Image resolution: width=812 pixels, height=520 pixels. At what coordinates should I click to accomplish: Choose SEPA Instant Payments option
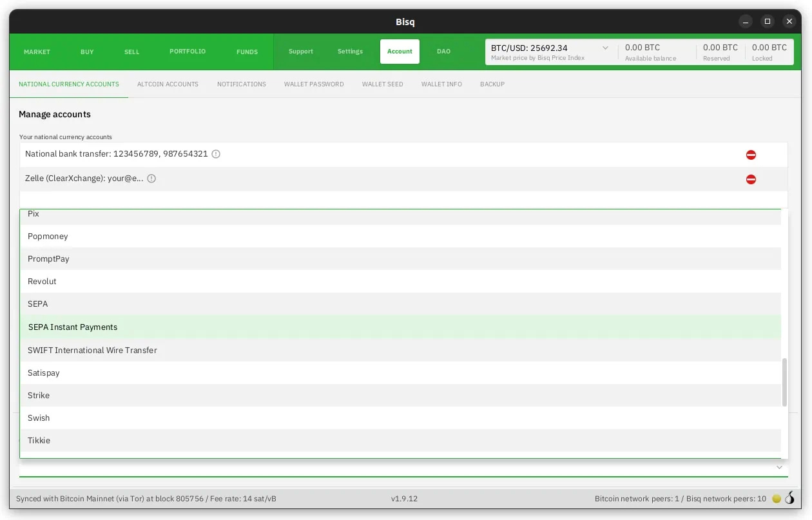pyautogui.click(x=400, y=327)
